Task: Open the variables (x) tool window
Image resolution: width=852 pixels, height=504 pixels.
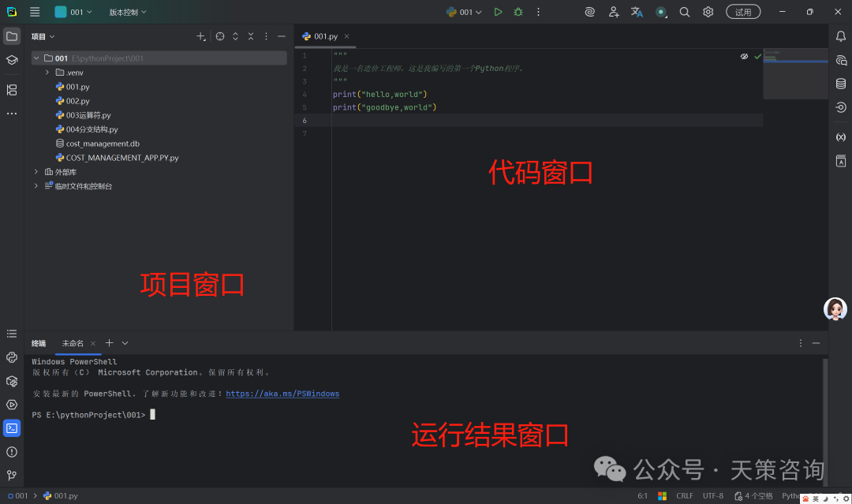Action: coord(841,137)
